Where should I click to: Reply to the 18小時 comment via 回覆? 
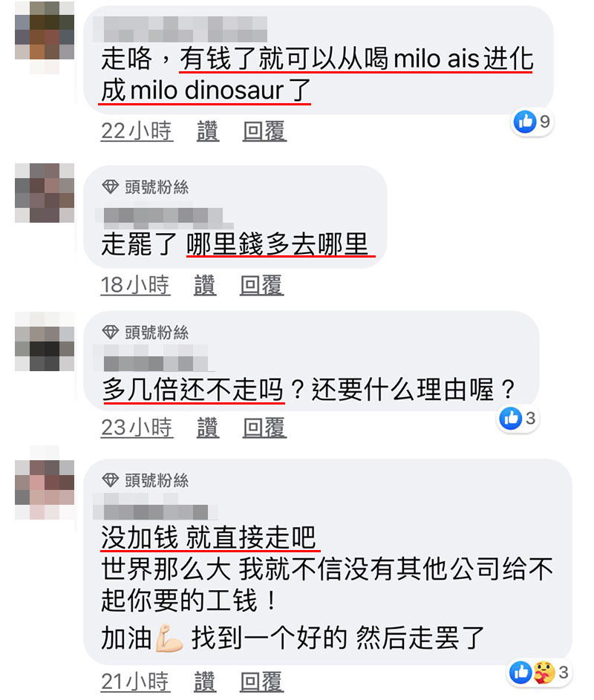click(x=261, y=285)
